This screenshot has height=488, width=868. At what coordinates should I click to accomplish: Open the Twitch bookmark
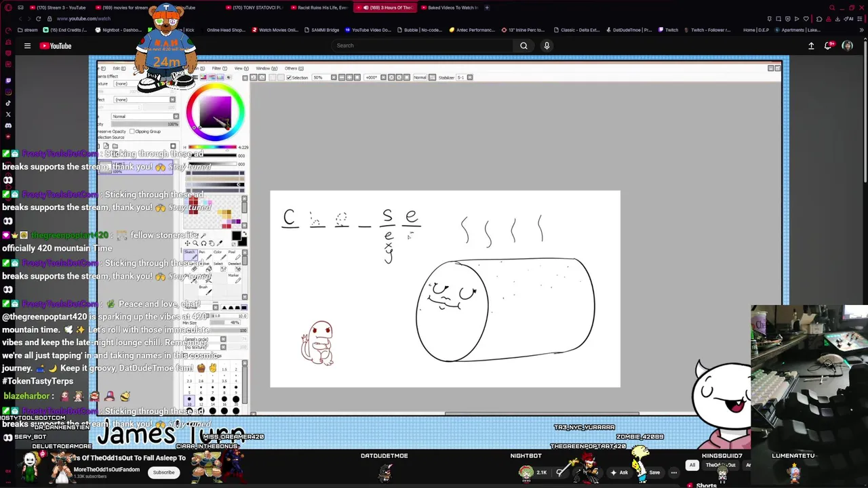[668, 30]
